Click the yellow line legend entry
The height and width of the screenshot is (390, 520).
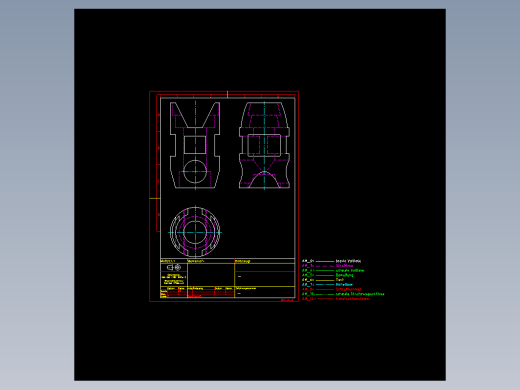coord(323,280)
